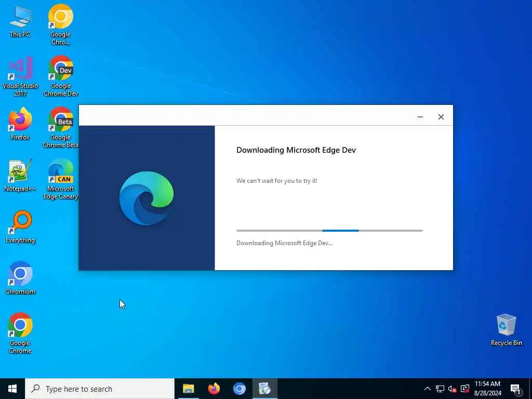Click the installer icon in taskbar

point(264,389)
